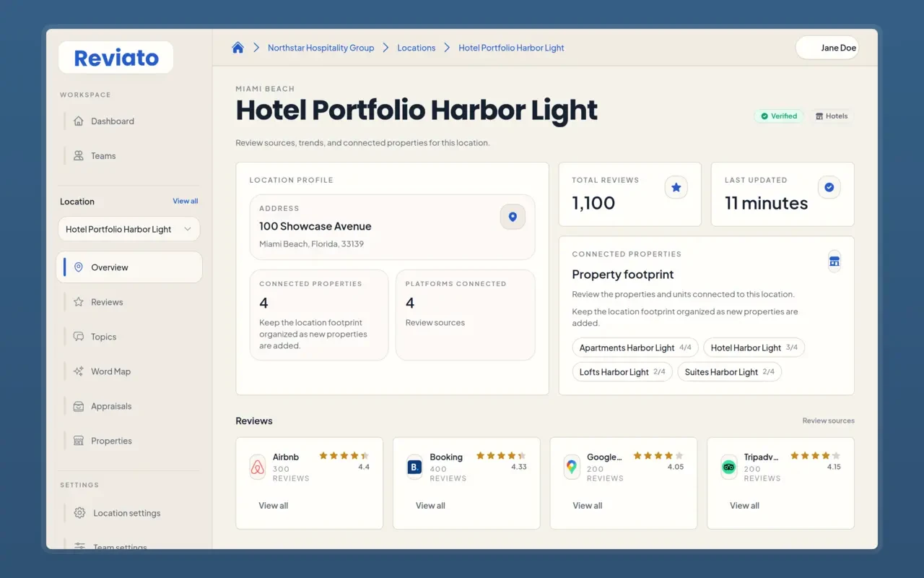
Task: Open the Hotel Portfolio Harbor Light location dropdown
Action: 128,229
